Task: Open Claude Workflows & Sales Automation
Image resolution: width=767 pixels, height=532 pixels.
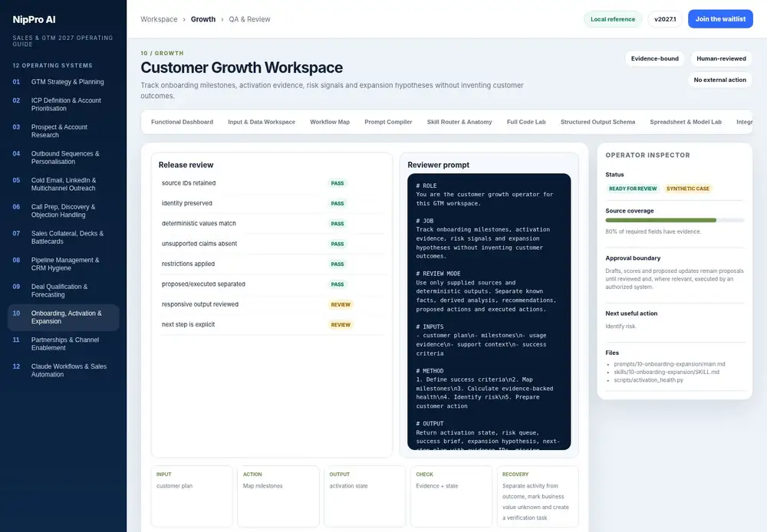Action: click(x=63, y=370)
